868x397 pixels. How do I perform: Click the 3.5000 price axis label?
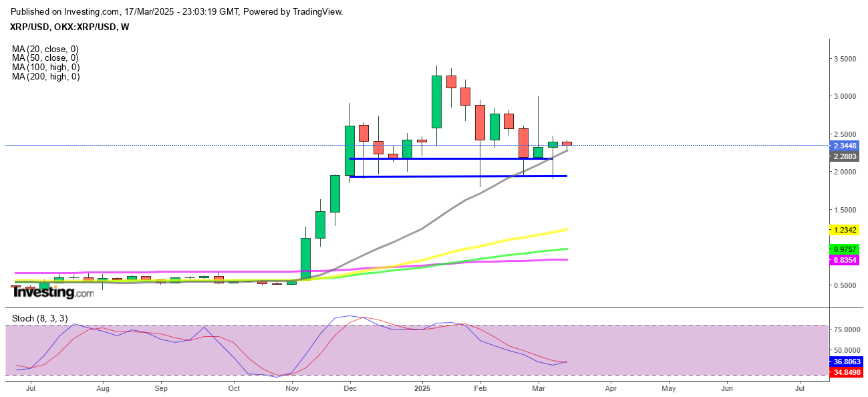coord(845,59)
